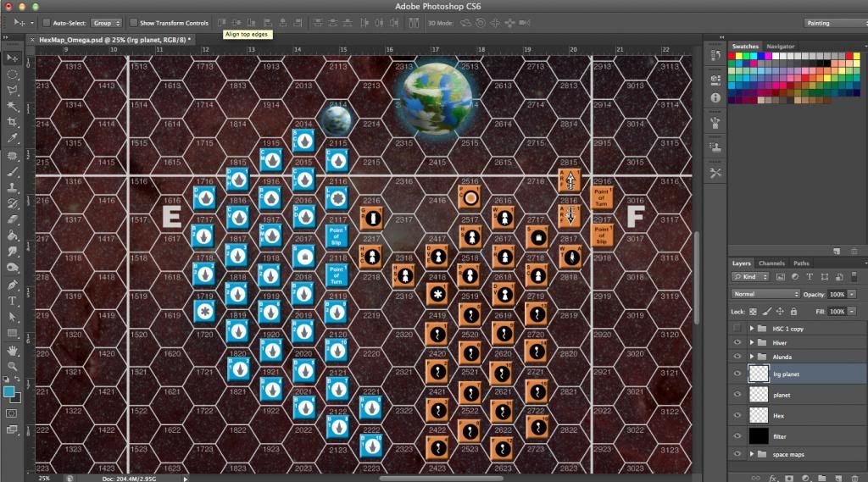868x482 pixels.
Task: Select the Pen tool
Action: [x=12, y=285]
